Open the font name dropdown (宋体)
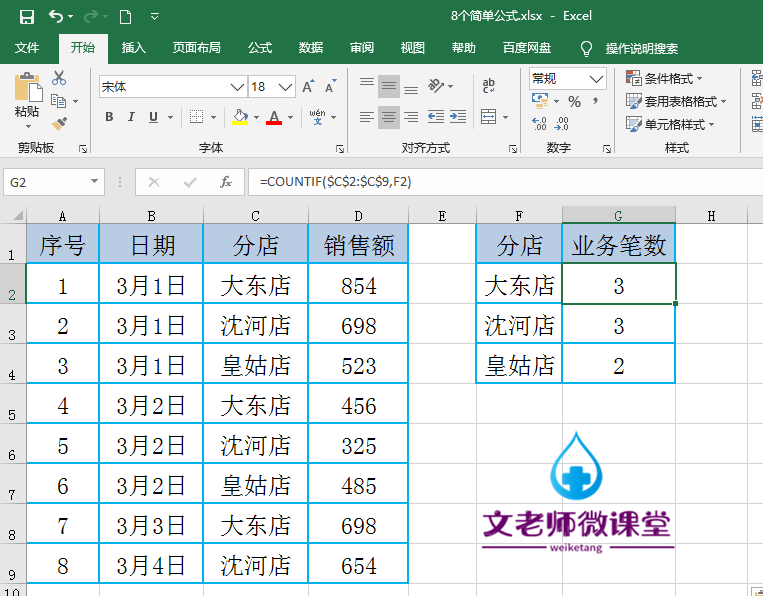 (x=237, y=87)
